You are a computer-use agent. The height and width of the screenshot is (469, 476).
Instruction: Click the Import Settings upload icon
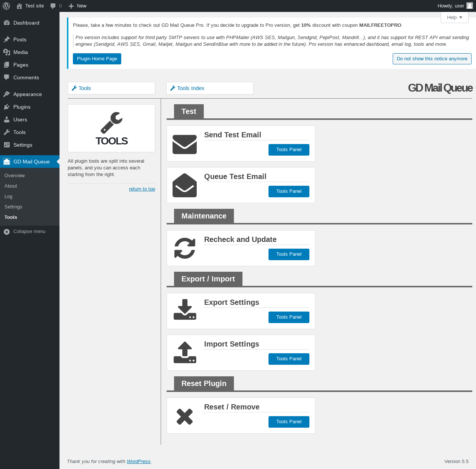[185, 352]
